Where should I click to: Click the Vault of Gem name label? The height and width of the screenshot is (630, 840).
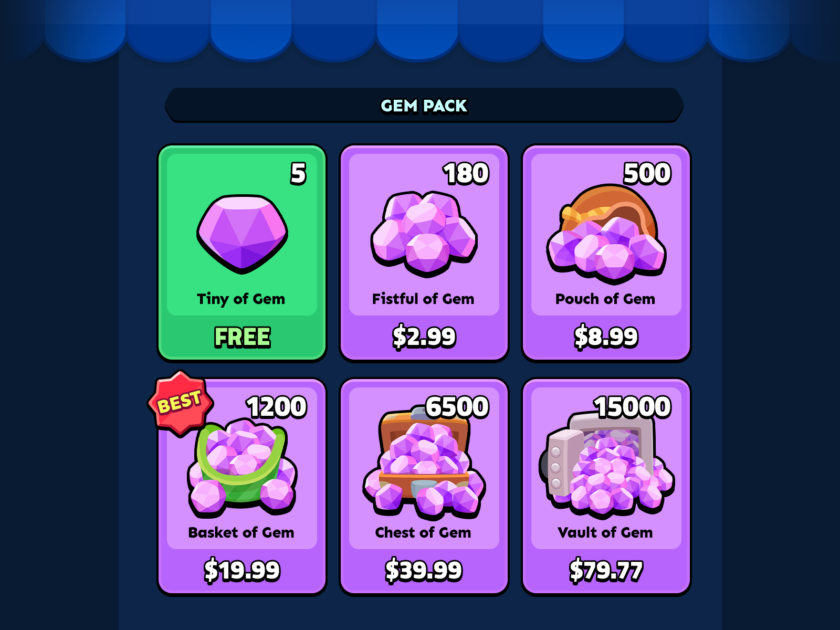coord(605,533)
